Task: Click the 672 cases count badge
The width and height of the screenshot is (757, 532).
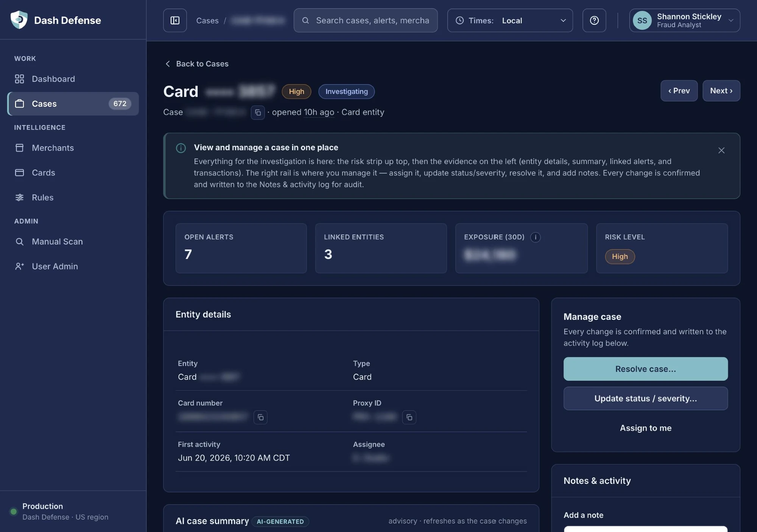Action: coord(120,104)
